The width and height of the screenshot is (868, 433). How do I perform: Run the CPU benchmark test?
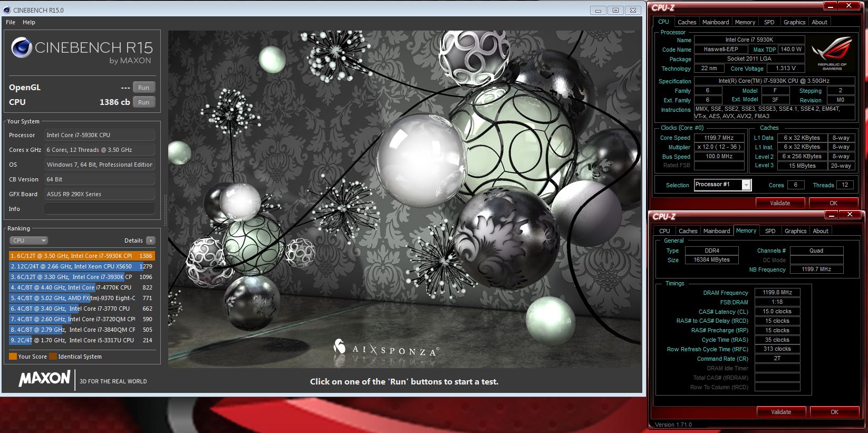143,102
